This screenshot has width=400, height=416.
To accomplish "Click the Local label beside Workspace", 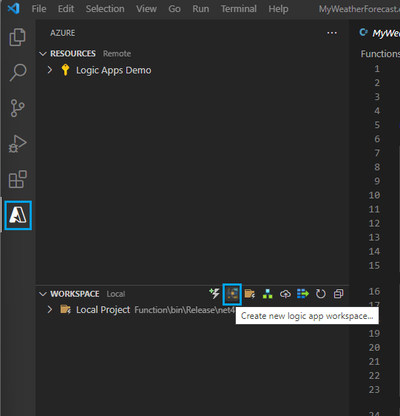I will point(116,294).
